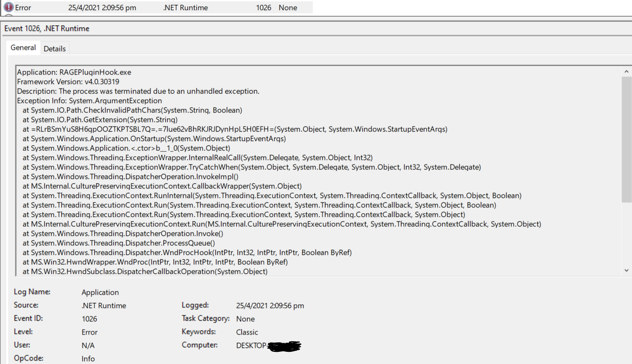
Task: Click the Source value '.NET Runtime' in the properties
Action: point(104,305)
